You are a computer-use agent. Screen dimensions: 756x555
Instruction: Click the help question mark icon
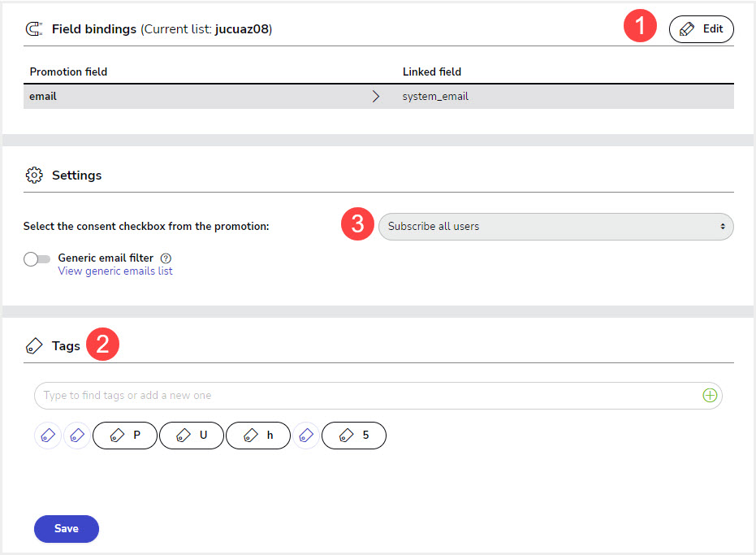tap(166, 258)
